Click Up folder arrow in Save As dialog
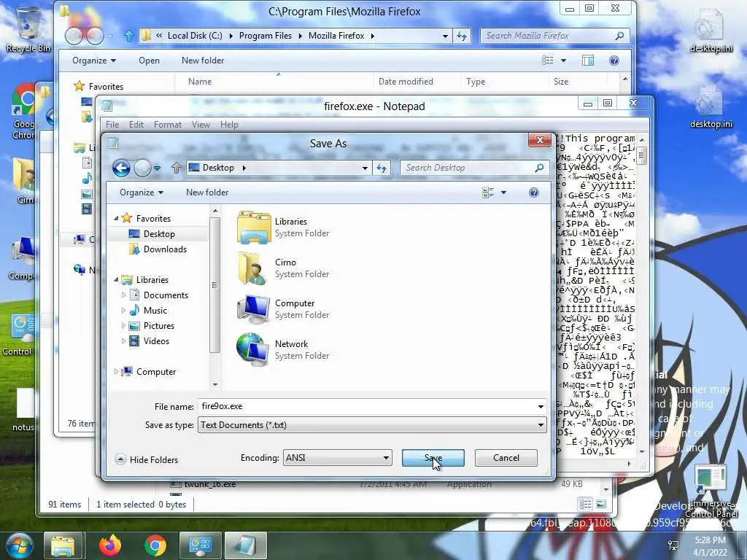The height and width of the screenshot is (560, 747). pos(177,168)
